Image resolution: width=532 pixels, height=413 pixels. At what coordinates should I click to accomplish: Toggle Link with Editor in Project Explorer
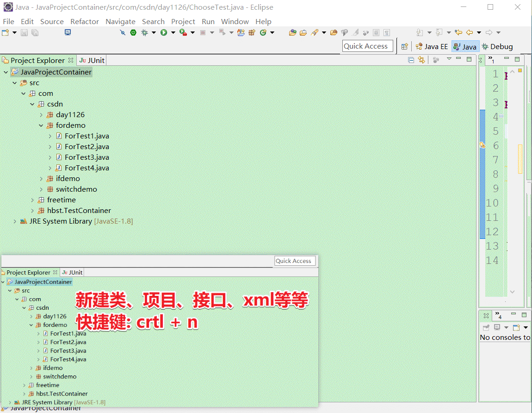tap(421, 60)
